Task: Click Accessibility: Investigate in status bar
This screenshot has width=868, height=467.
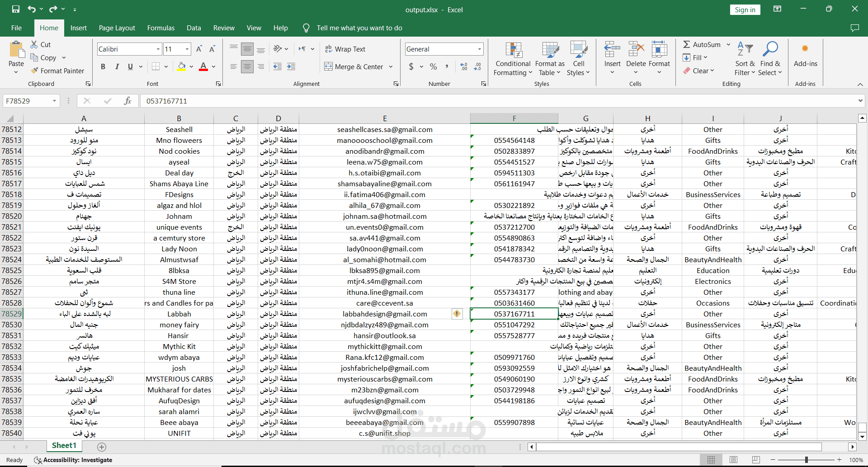Action: (x=73, y=460)
